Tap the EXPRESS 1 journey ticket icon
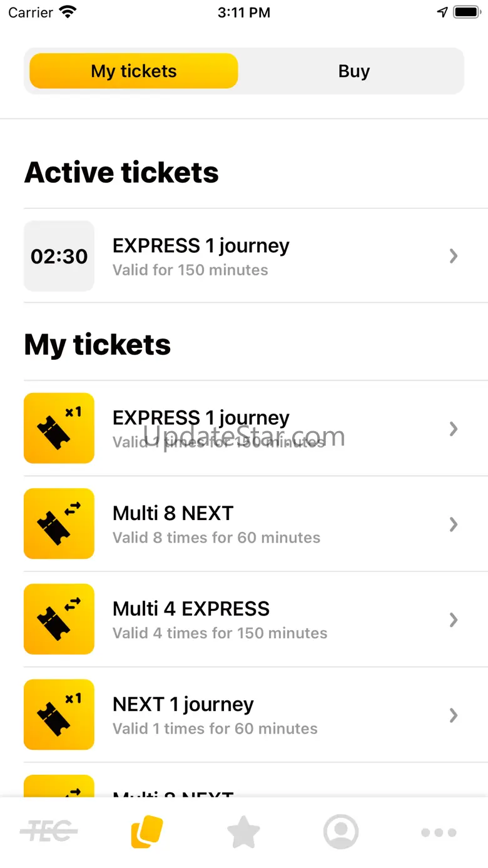The height and width of the screenshot is (868, 488). [59, 428]
